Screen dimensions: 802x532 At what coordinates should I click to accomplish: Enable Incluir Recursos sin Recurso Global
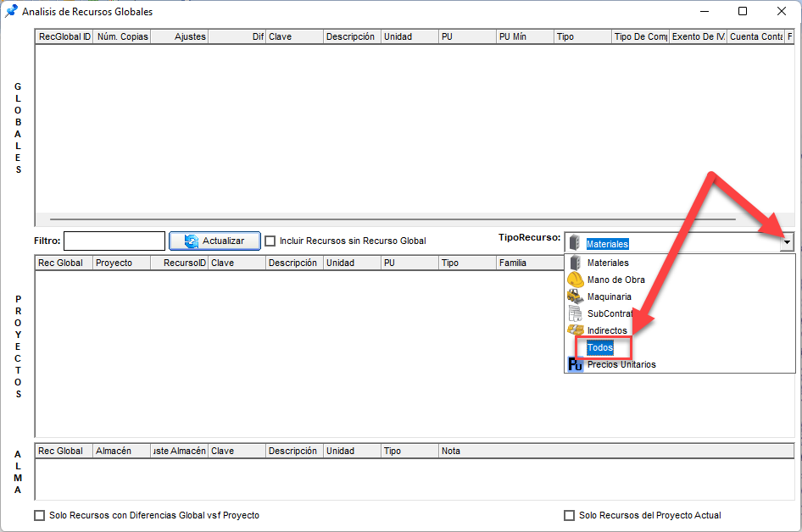click(x=270, y=241)
